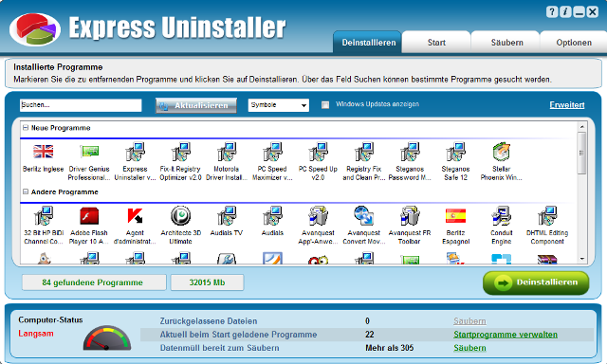Enable Windows Updates anzeigen checkbox

click(x=325, y=105)
